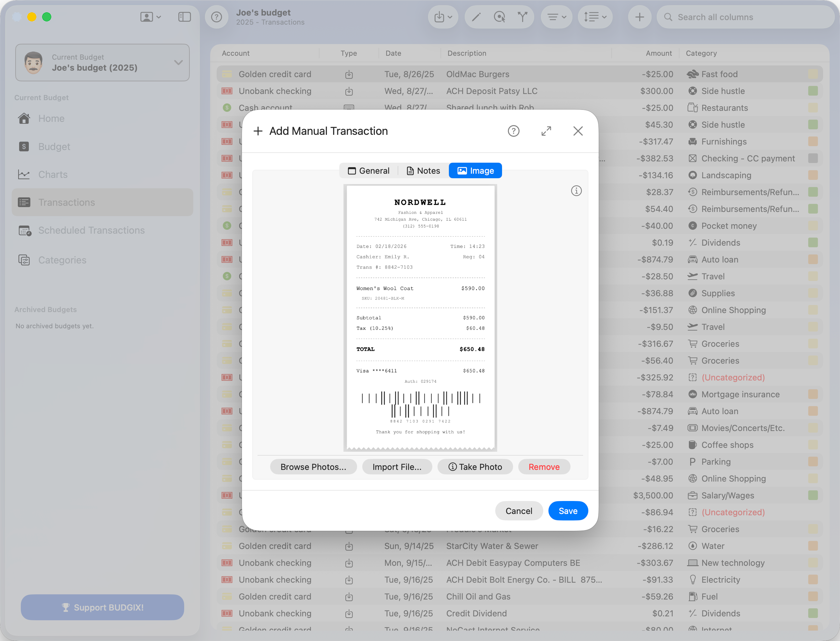Click the Save button

568,510
